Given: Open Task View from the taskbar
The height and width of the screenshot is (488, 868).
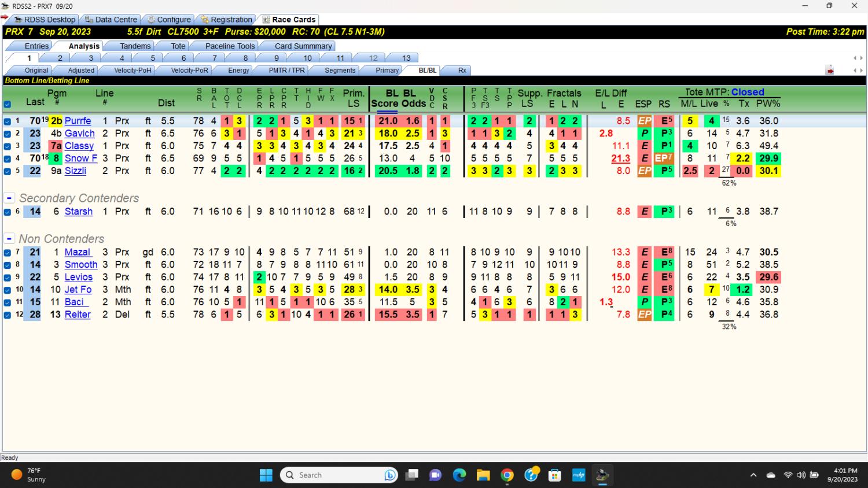Looking at the screenshot, I should [411, 475].
